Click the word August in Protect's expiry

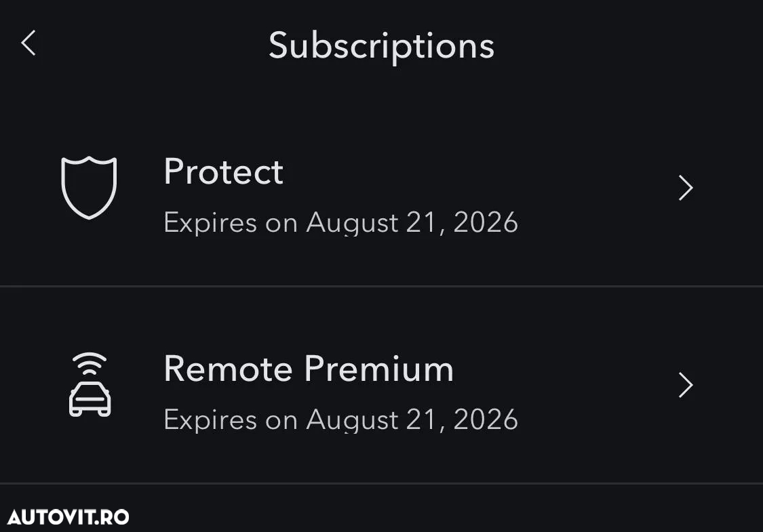click(352, 223)
